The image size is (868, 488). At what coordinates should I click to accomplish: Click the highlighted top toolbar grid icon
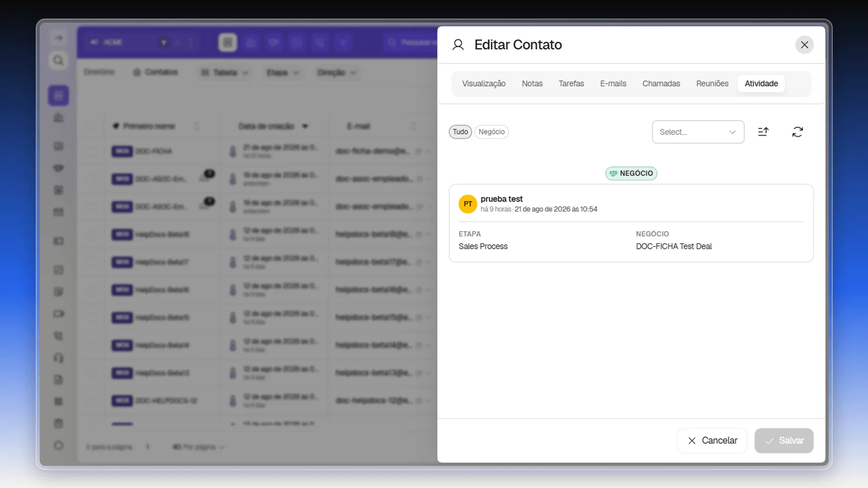tap(228, 42)
